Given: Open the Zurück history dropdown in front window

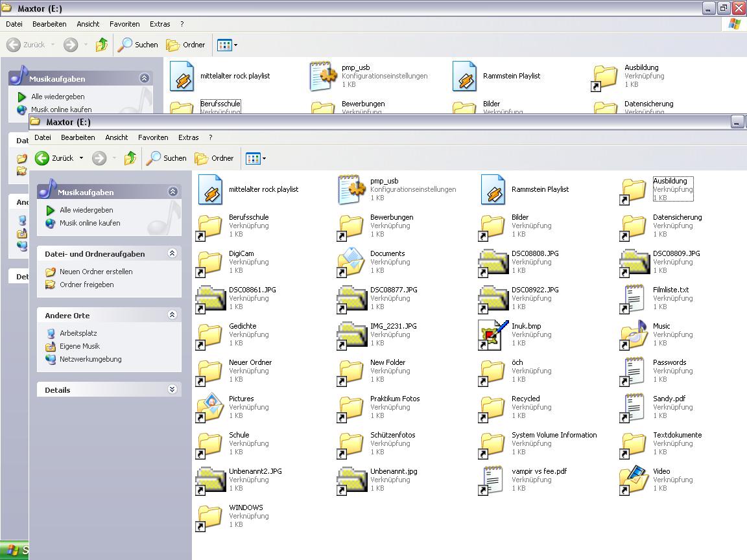Looking at the screenshot, I should pos(82,158).
